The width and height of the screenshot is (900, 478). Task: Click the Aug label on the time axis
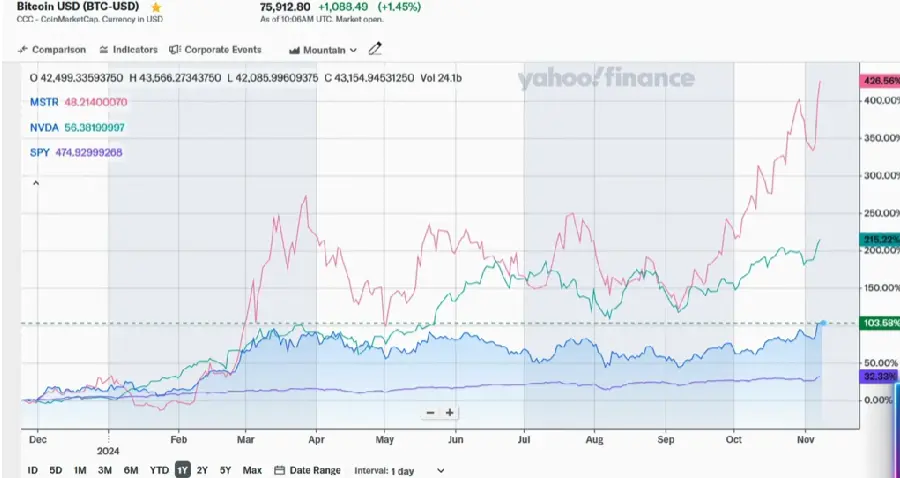click(595, 440)
